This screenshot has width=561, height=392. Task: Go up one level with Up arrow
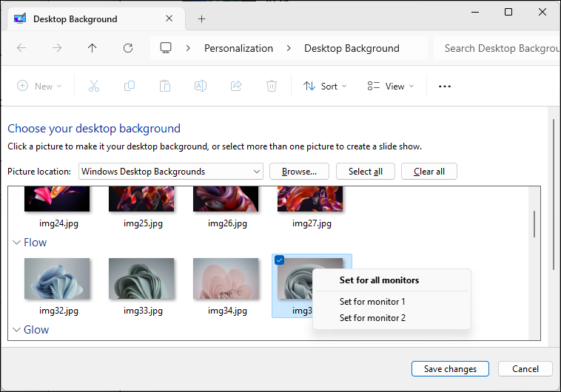click(92, 48)
